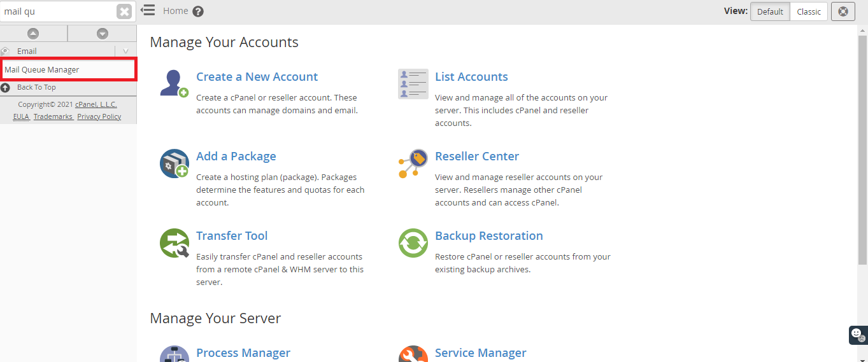Click the Add a Package box icon
Image resolution: width=868 pixels, height=362 pixels.
click(174, 164)
